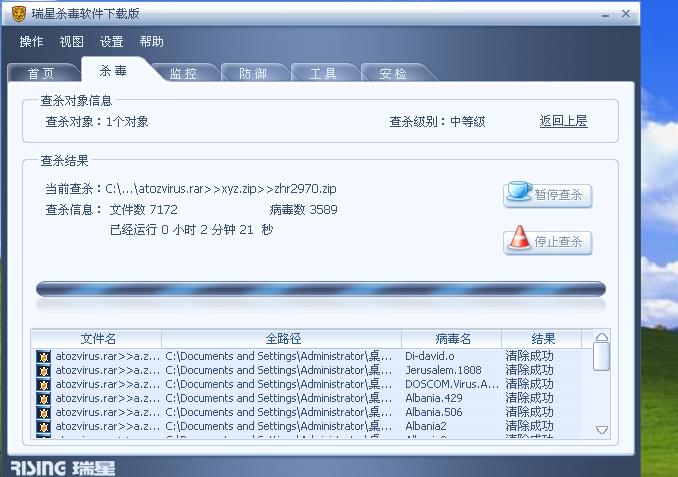Select virus name DOSCOM.Virus.A...
Image resolution: width=678 pixels, height=477 pixels.
(x=451, y=384)
